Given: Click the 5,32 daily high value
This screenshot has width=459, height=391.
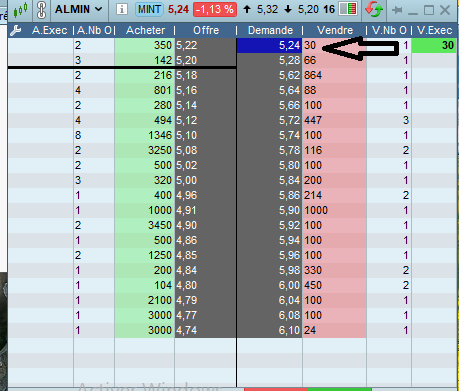Looking at the screenshot, I should (267, 9).
